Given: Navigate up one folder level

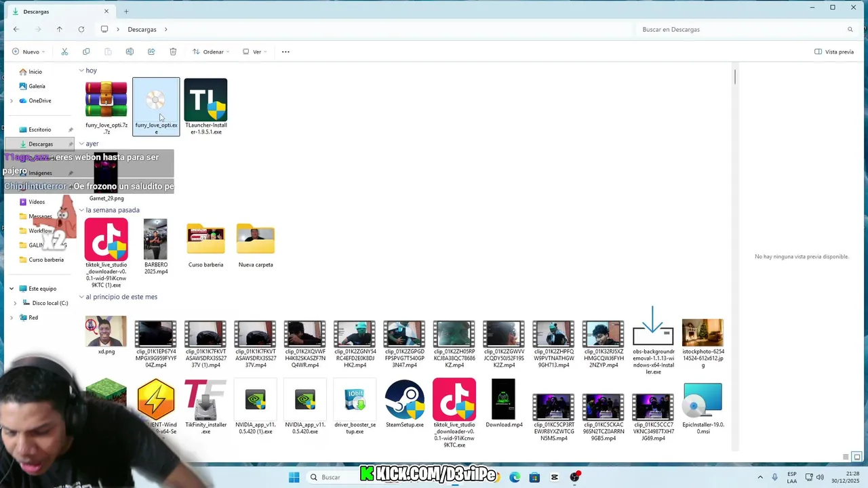Looking at the screenshot, I should coord(60,29).
